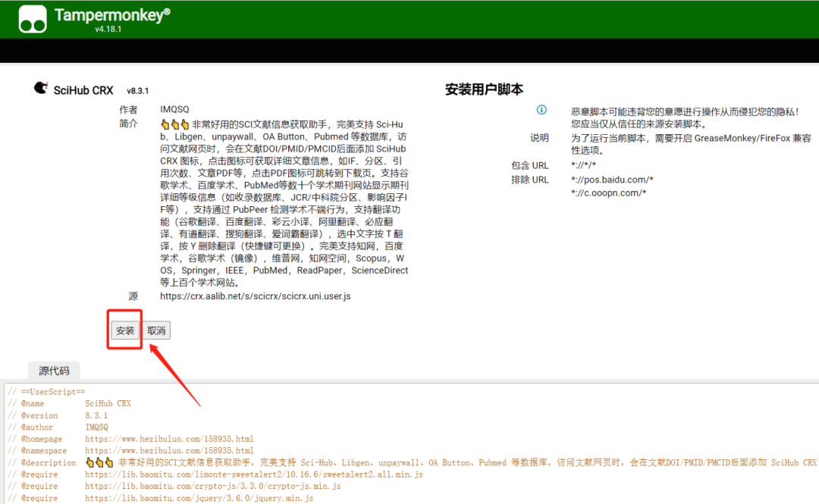This screenshot has width=819, height=504.
Task: Click the 排除 URL label
Action: (x=529, y=180)
